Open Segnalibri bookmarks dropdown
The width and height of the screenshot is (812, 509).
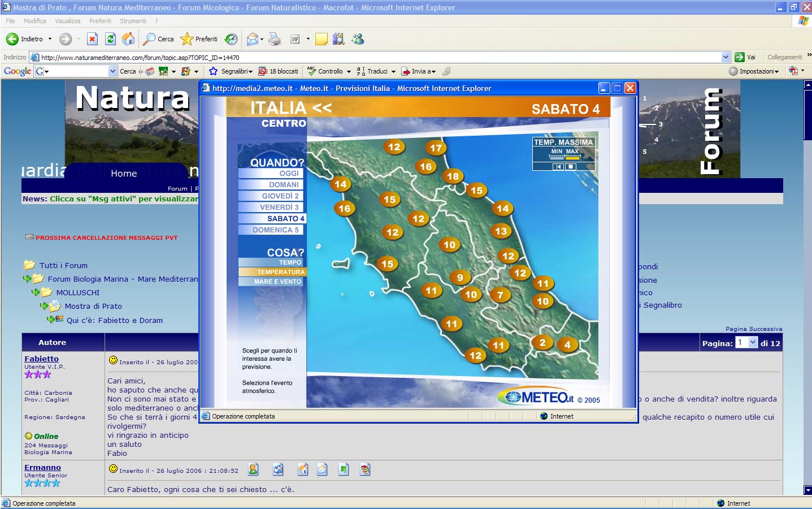tap(231, 71)
